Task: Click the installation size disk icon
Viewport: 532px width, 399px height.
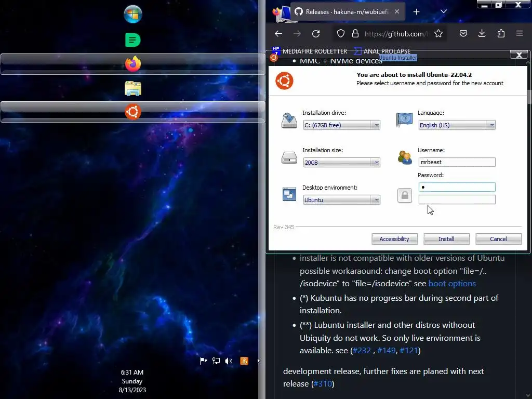Action: click(x=289, y=158)
